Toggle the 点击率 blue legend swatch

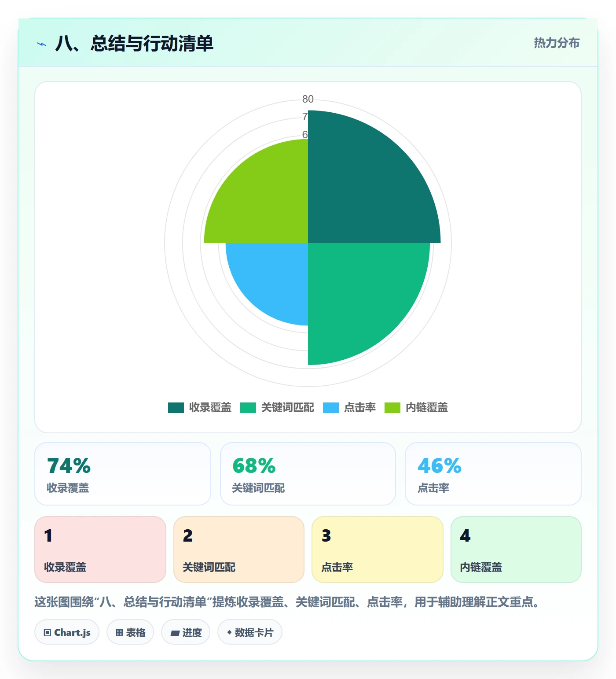click(x=331, y=408)
